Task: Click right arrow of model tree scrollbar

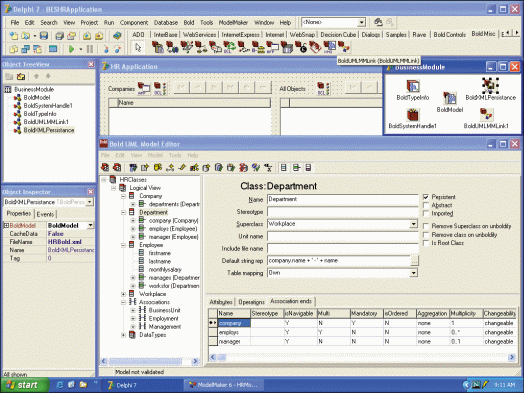Action: [x=195, y=361]
